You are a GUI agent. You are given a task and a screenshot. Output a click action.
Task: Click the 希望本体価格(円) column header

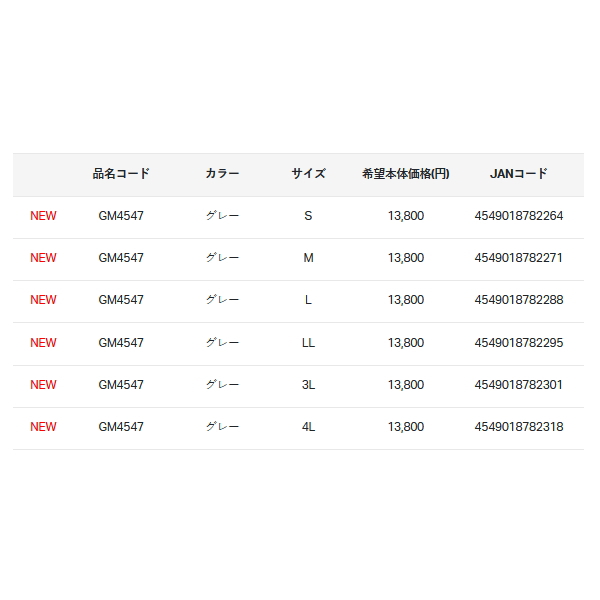coord(406,174)
